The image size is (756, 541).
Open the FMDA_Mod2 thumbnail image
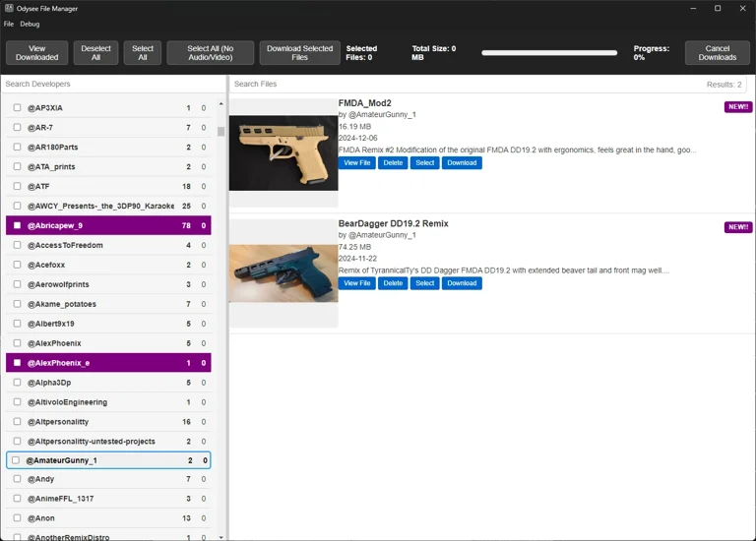point(283,152)
